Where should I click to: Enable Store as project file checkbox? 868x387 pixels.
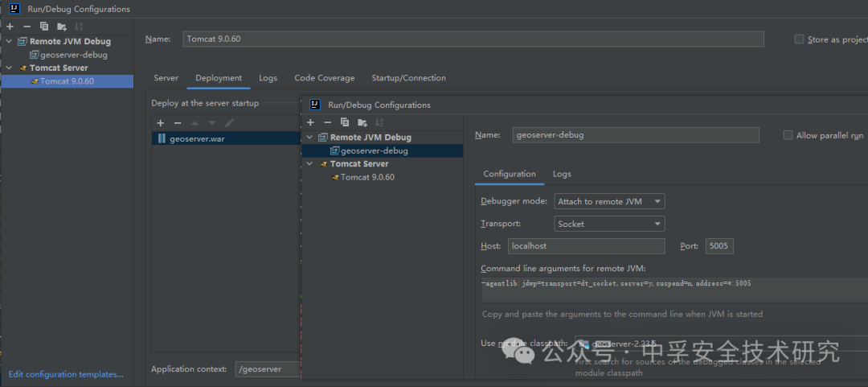point(799,39)
